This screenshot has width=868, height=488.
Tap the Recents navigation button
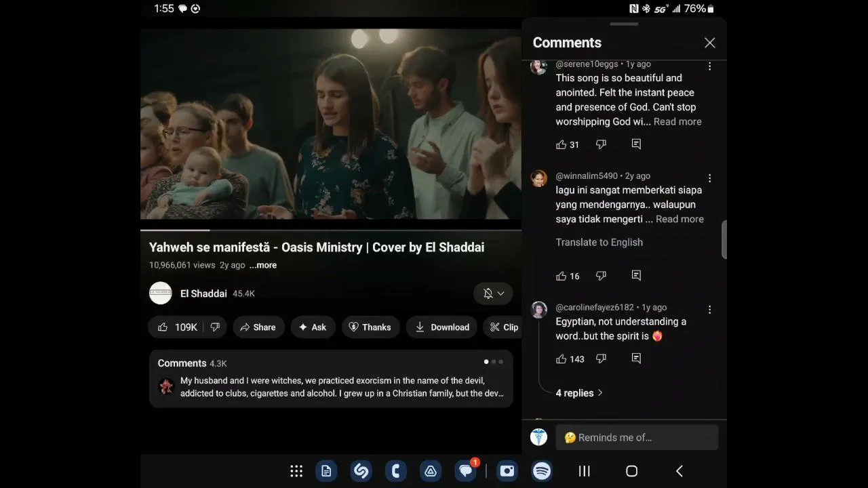pos(584,471)
